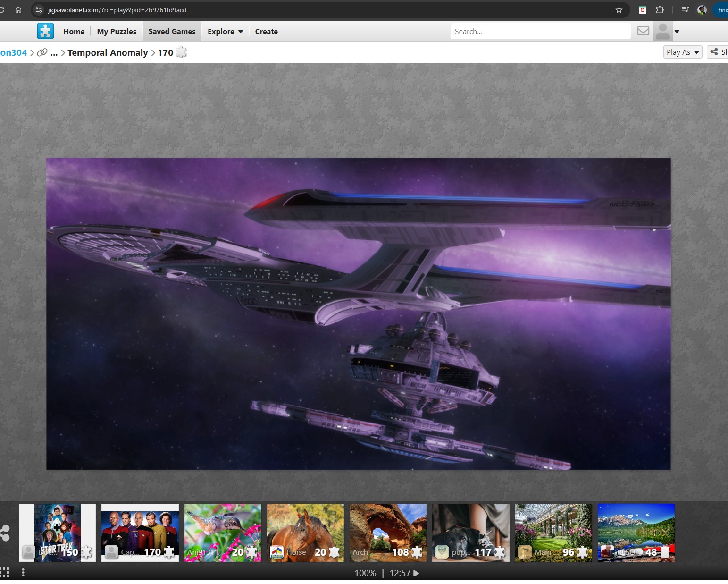
Task: Open the Star Trek 150-piece puzzle thumbnail
Action: coord(57,533)
